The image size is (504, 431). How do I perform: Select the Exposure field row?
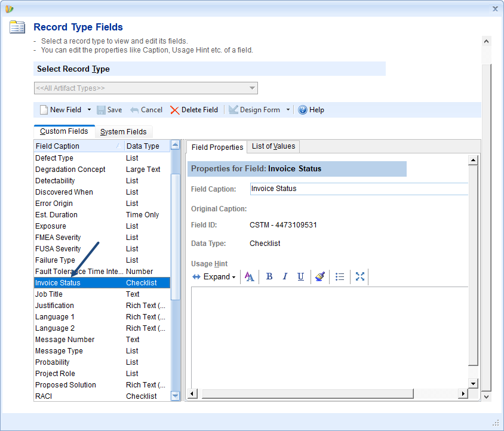click(102, 226)
